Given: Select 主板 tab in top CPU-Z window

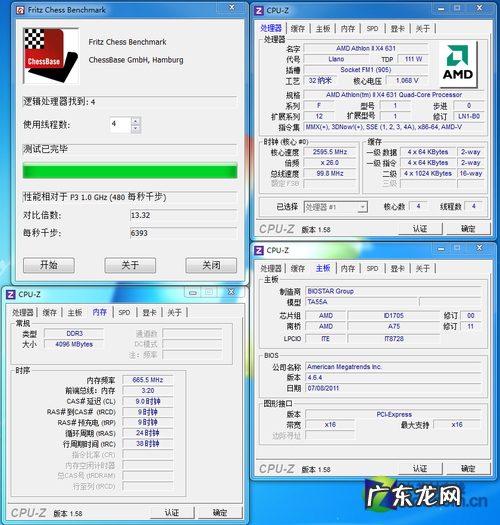Looking at the screenshot, I should 323,29.
